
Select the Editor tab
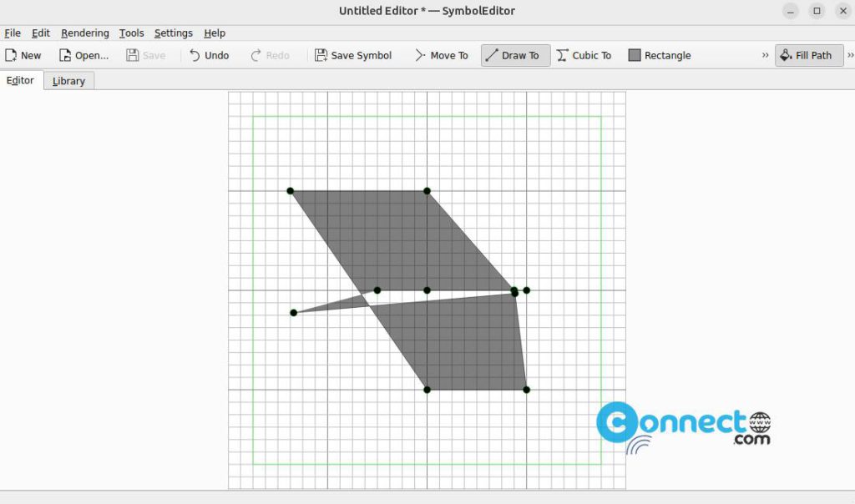pyautogui.click(x=19, y=81)
